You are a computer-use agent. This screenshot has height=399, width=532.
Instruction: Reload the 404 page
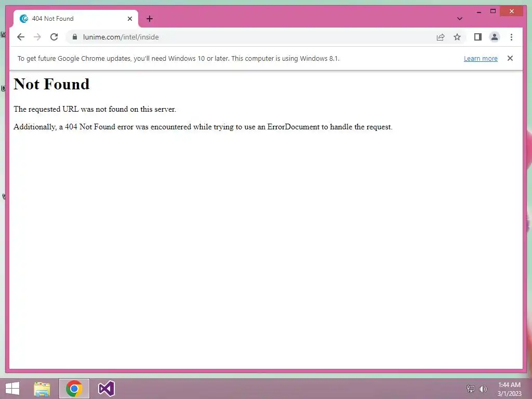[54, 37]
